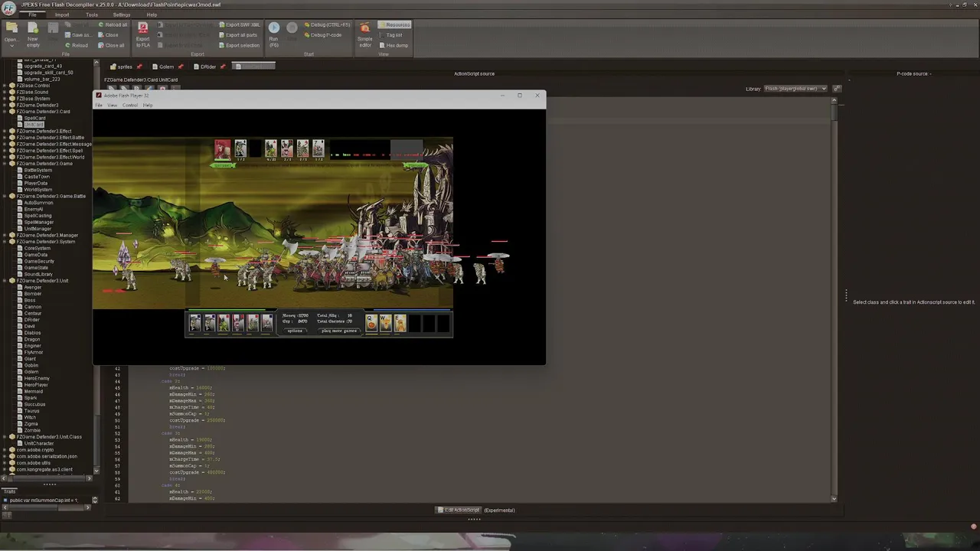Open the Tools ribbon tab
980x551 pixels.
(92, 15)
